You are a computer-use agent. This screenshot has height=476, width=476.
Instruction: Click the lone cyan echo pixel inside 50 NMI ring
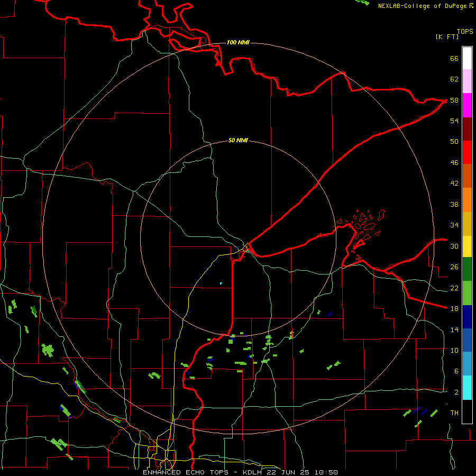[x=221, y=283]
